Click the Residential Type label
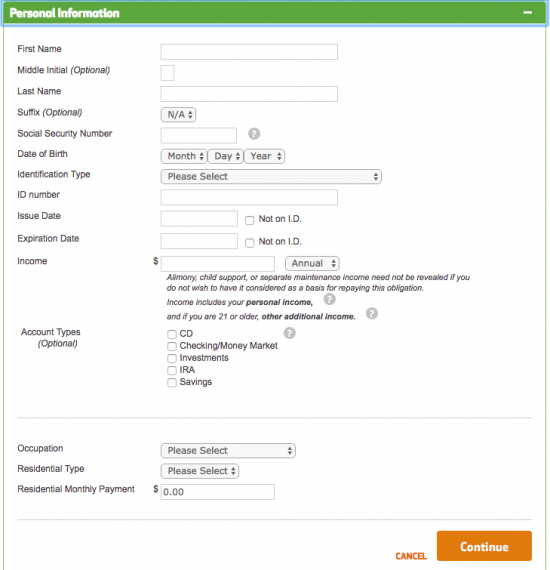 click(51, 469)
